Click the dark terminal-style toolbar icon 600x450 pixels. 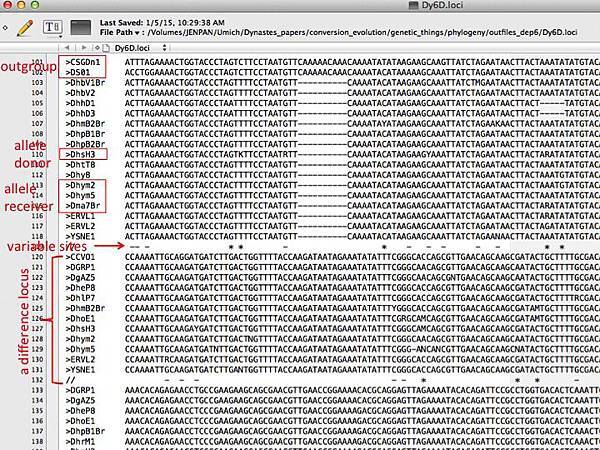point(81,28)
